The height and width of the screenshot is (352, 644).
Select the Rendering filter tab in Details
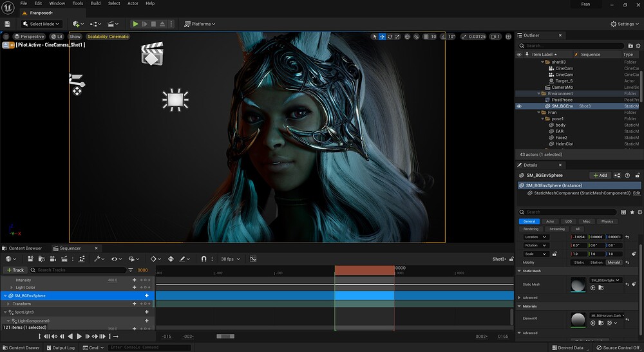click(531, 229)
